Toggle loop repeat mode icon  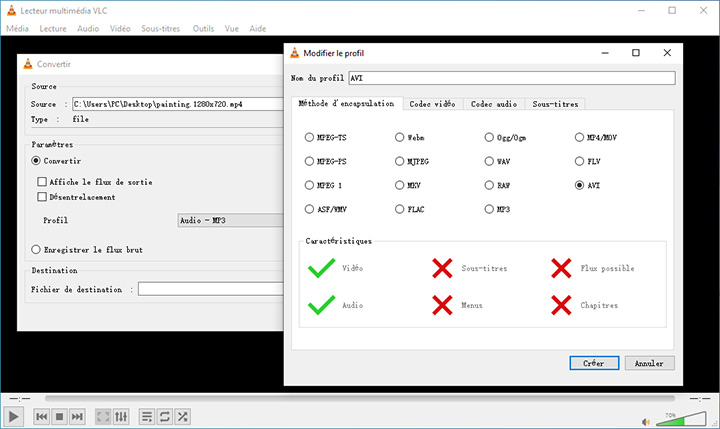(x=164, y=417)
